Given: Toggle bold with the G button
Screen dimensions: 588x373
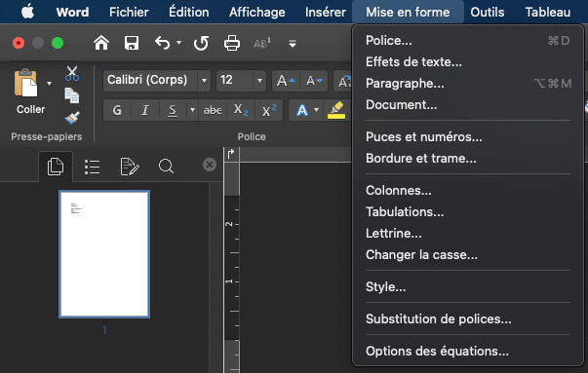Looking at the screenshot, I should coord(117,110).
